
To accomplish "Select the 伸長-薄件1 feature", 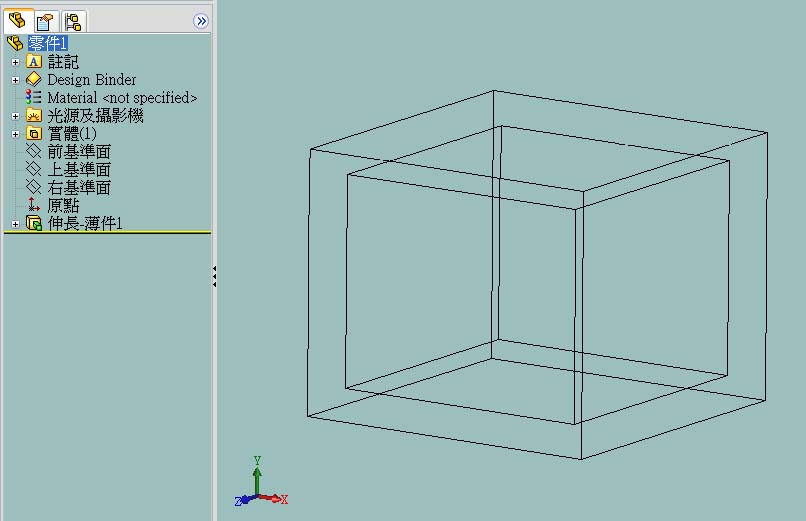I will 85,223.
